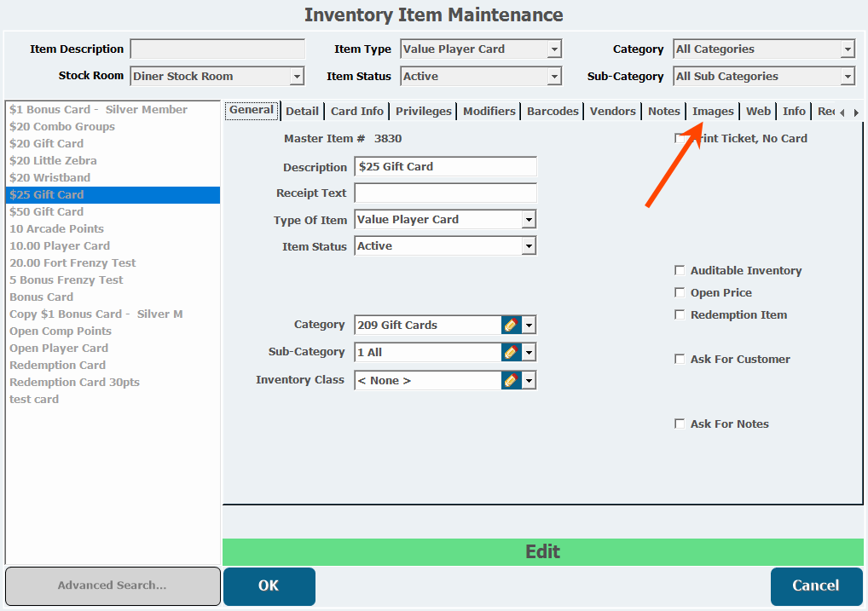Click the Receipt Text field

(x=445, y=193)
